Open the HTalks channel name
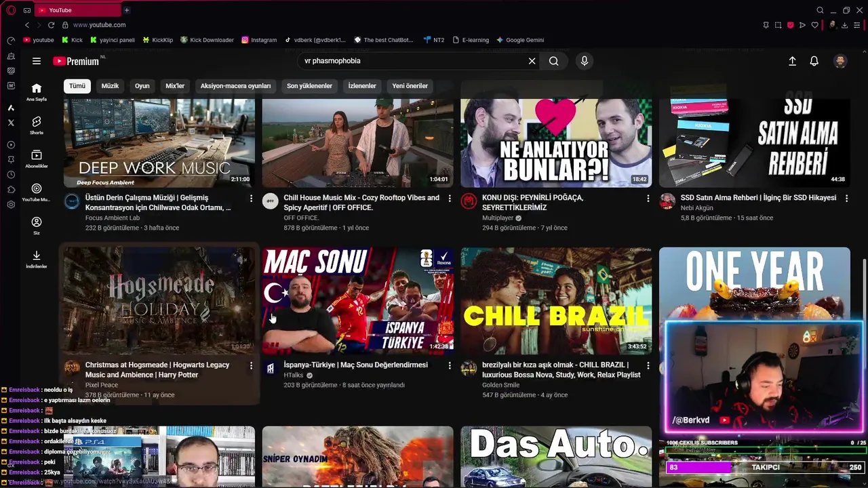Image resolution: width=868 pixels, height=488 pixels. pyautogui.click(x=294, y=375)
